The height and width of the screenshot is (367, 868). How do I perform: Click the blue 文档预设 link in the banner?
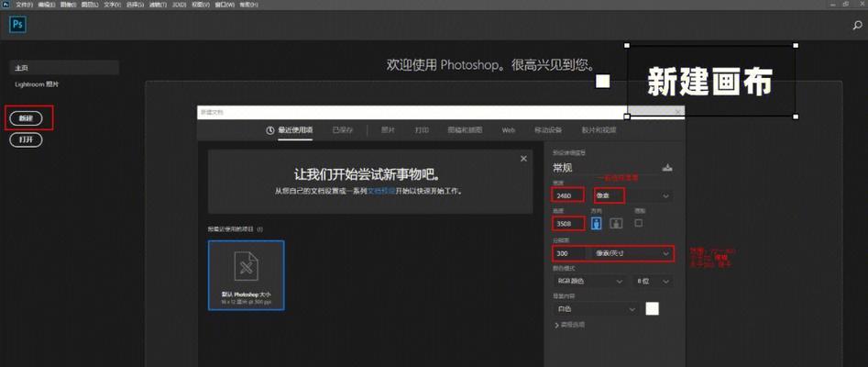click(381, 191)
